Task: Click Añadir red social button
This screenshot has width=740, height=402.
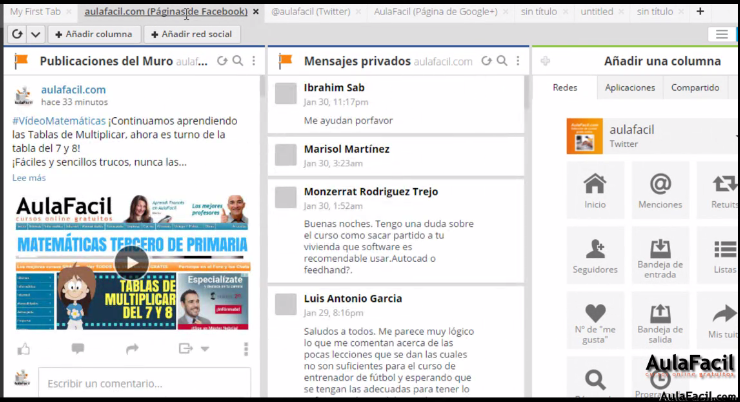Action: click(192, 34)
